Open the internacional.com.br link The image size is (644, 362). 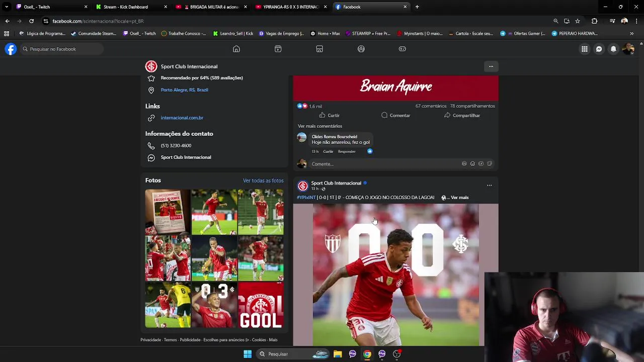click(x=182, y=118)
